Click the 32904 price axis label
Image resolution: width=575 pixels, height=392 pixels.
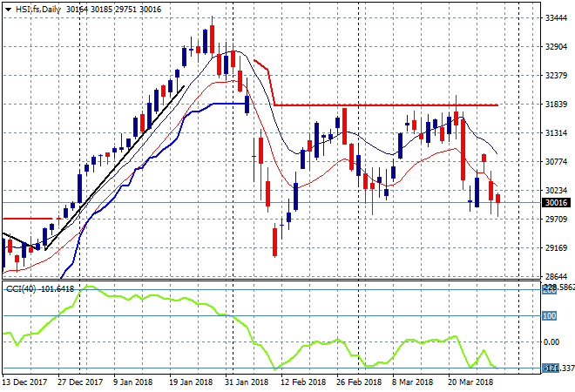(x=556, y=47)
